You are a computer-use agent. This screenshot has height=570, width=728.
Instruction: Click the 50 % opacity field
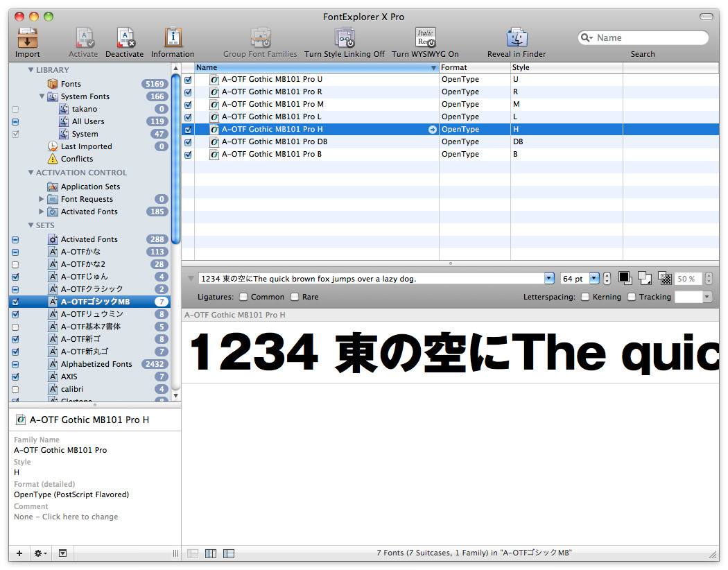[x=688, y=279]
